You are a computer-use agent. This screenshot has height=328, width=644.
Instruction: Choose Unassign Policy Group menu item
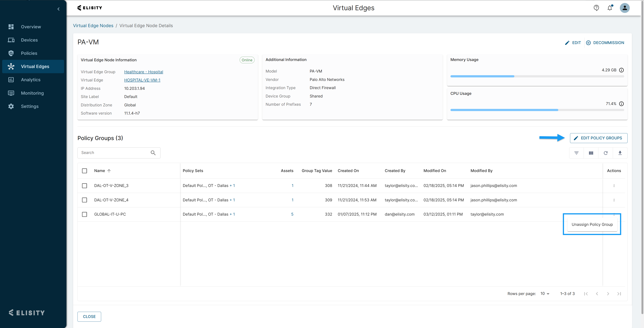pyautogui.click(x=592, y=224)
